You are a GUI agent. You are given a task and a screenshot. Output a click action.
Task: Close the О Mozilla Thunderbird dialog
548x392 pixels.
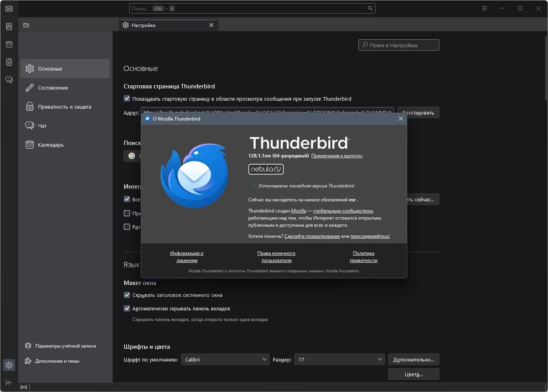tap(400, 119)
